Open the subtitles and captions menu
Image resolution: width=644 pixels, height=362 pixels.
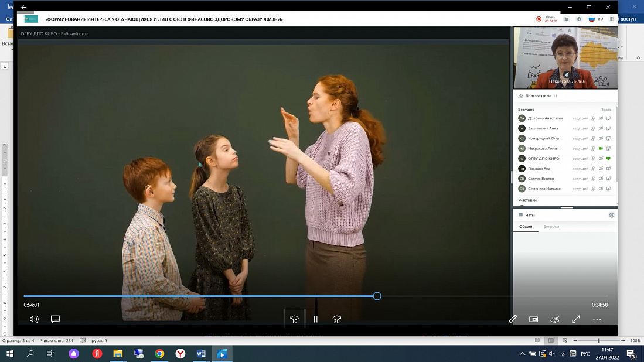[x=55, y=319]
